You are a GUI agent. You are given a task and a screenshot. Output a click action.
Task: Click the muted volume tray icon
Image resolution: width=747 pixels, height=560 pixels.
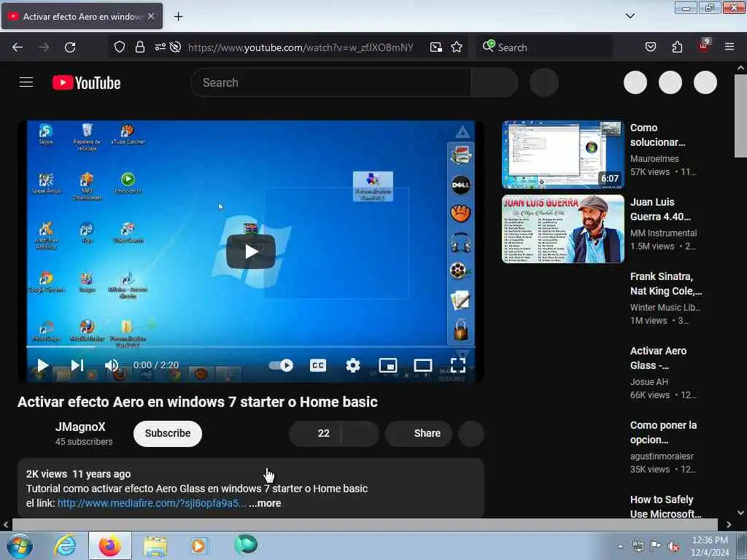[x=673, y=547]
